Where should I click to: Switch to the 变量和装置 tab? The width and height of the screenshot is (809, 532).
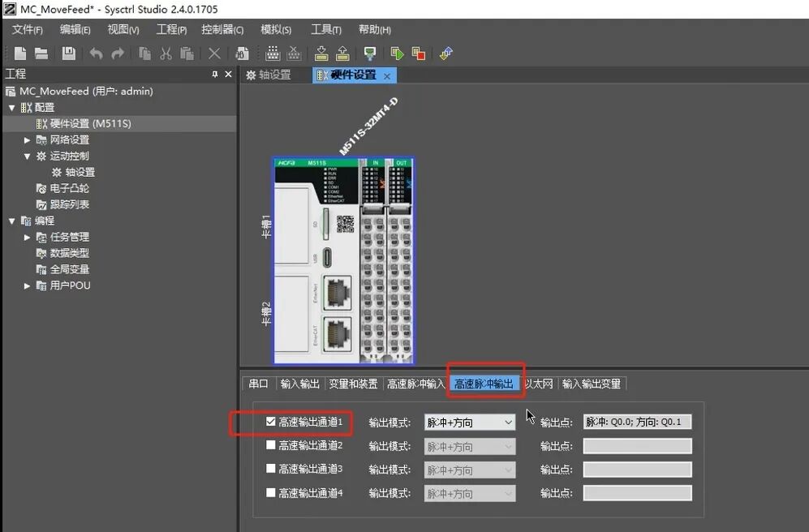pos(354,384)
